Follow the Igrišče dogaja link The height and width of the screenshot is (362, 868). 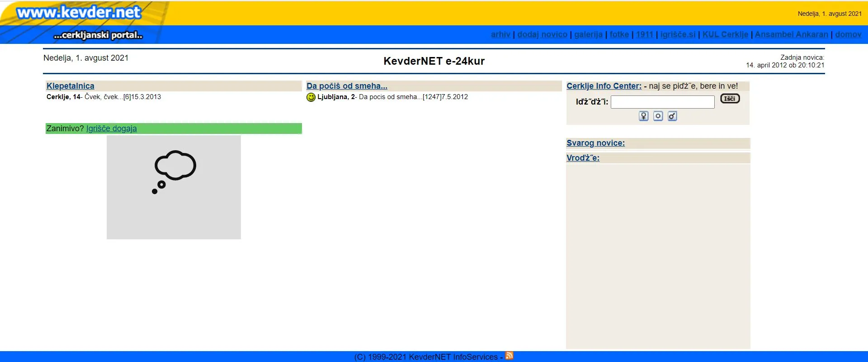pos(111,129)
